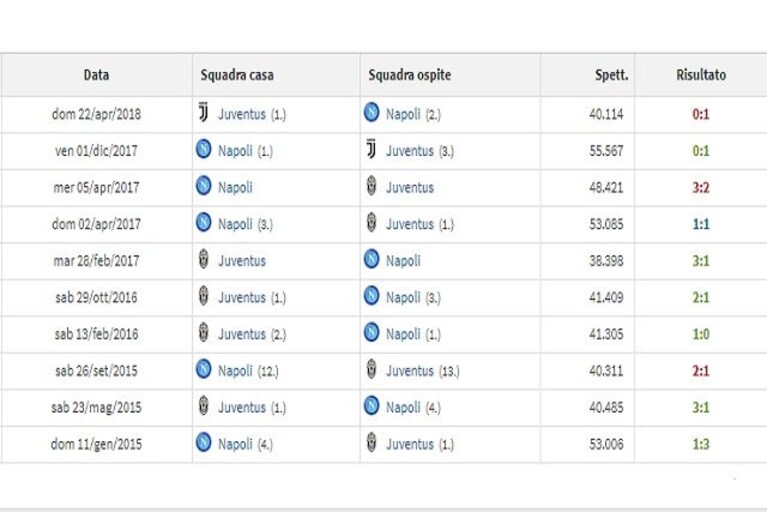Click the Juventus crest in the 22/apr/2018 row
This screenshot has height=512, width=767.
coord(203,112)
